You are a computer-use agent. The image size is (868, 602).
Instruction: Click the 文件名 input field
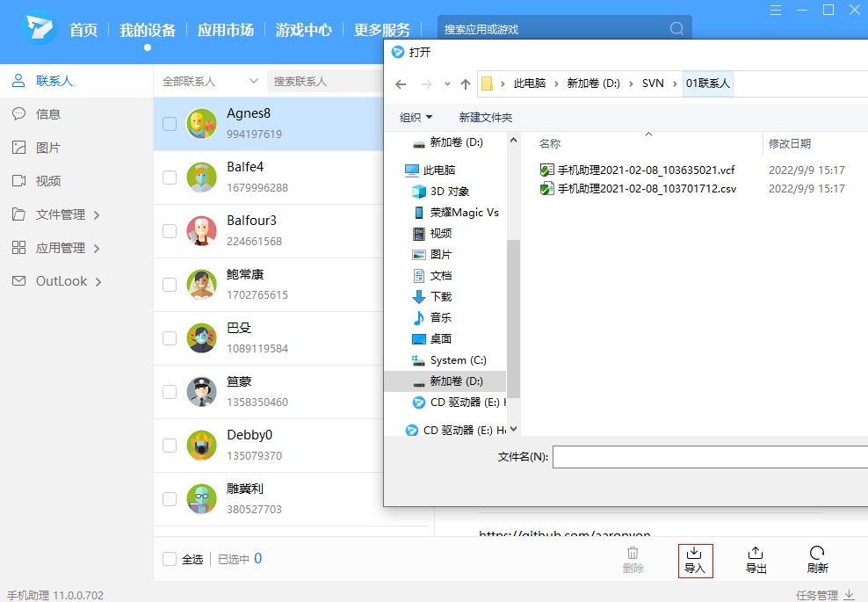click(x=710, y=457)
